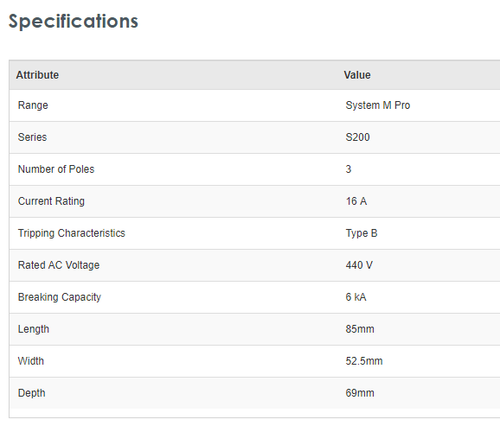Click the Breaking Capacity label
The width and height of the screenshot is (500, 426).
click(x=59, y=297)
